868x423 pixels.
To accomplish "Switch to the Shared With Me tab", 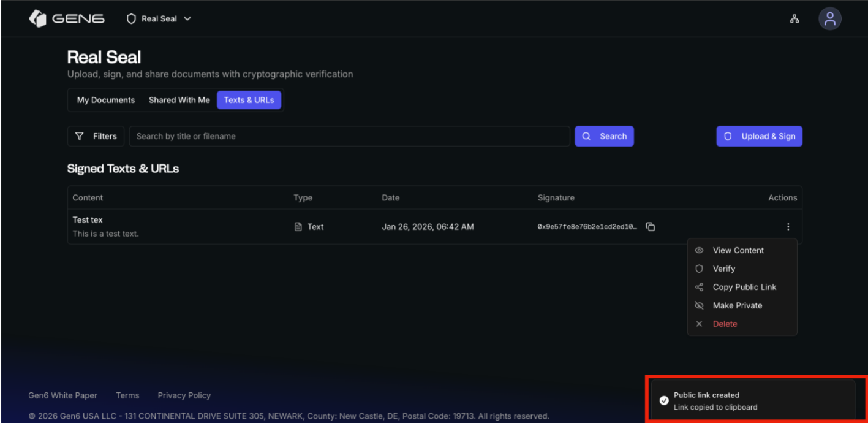I will point(179,100).
